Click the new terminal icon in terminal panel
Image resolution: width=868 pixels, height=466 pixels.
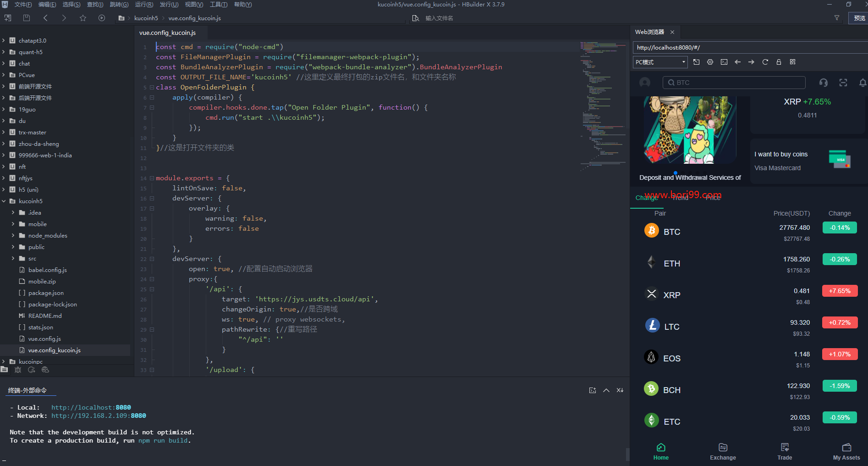(x=593, y=390)
